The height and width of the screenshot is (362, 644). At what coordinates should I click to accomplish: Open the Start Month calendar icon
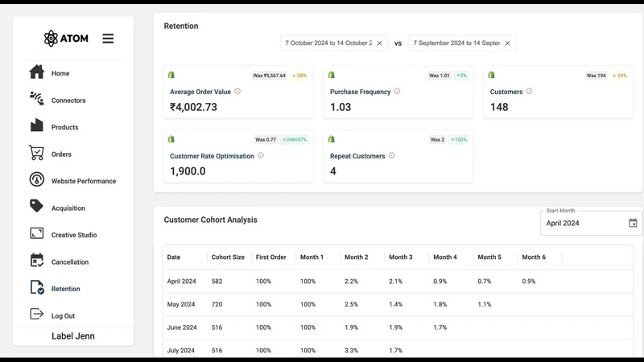click(x=633, y=223)
